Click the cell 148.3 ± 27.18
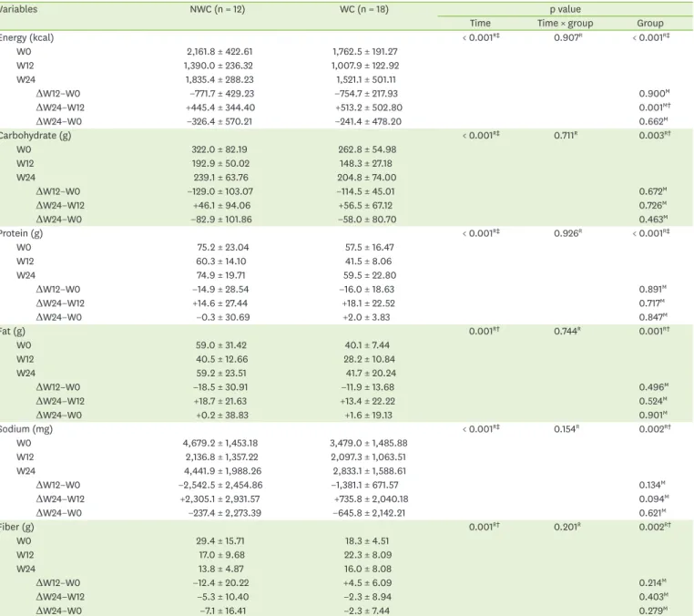The width and height of the screenshot is (694, 616). point(366,164)
